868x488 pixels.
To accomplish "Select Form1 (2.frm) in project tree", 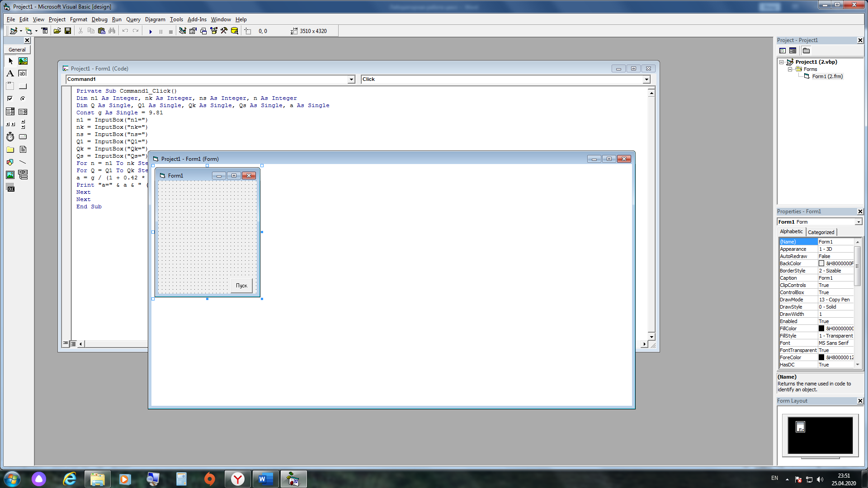I will pos(827,76).
